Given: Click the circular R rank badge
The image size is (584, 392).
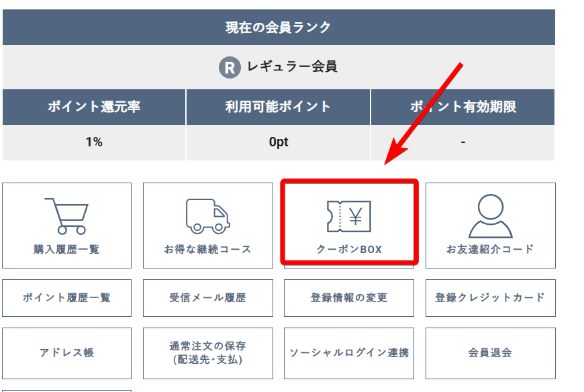Looking at the screenshot, I should [230, 67].
